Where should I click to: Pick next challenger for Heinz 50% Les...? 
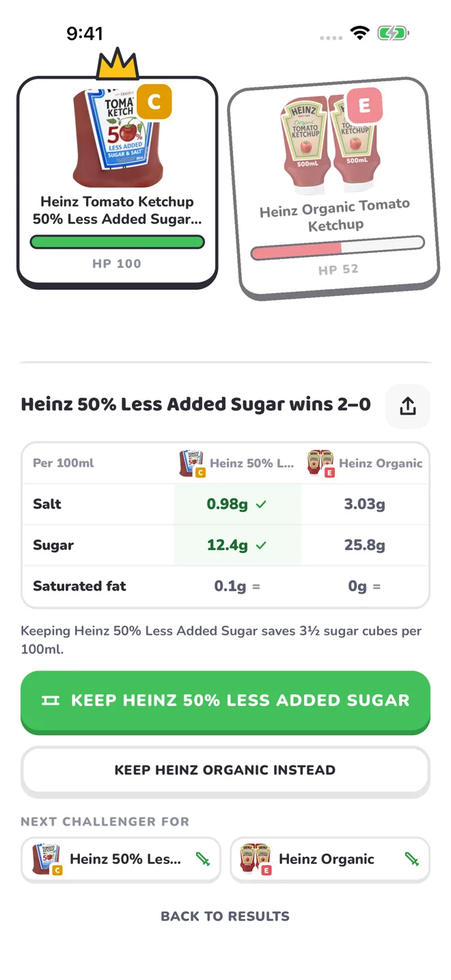point(121,860)
